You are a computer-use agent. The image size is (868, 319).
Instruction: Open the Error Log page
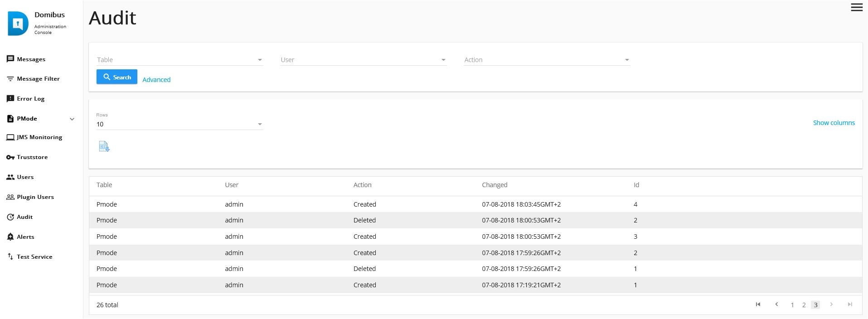pyautogui.click(x=30, y=99)
